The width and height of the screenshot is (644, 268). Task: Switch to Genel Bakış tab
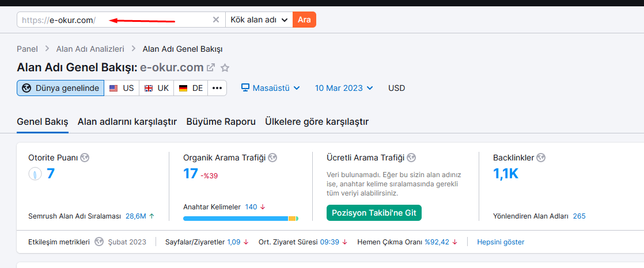(x=42, y=122)
